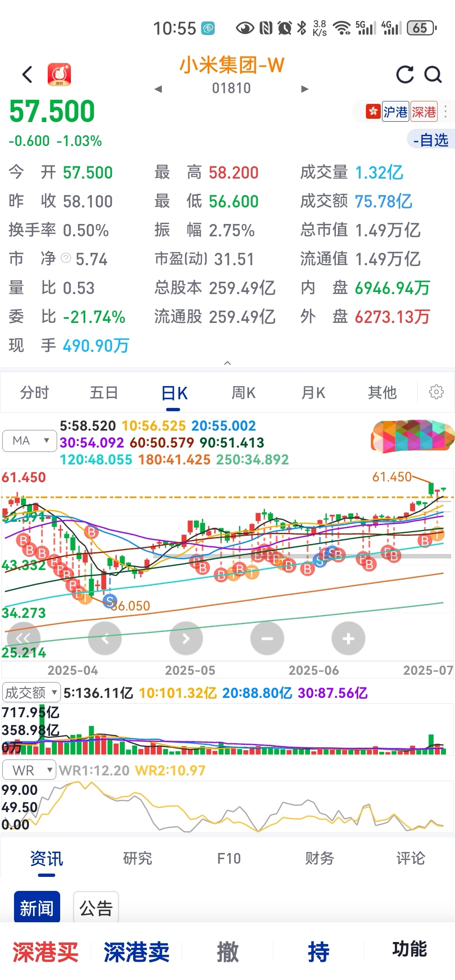Screen dimensions: 455x980
Task: Switch to next stock with right triangle
Action: tap(305, 89)
